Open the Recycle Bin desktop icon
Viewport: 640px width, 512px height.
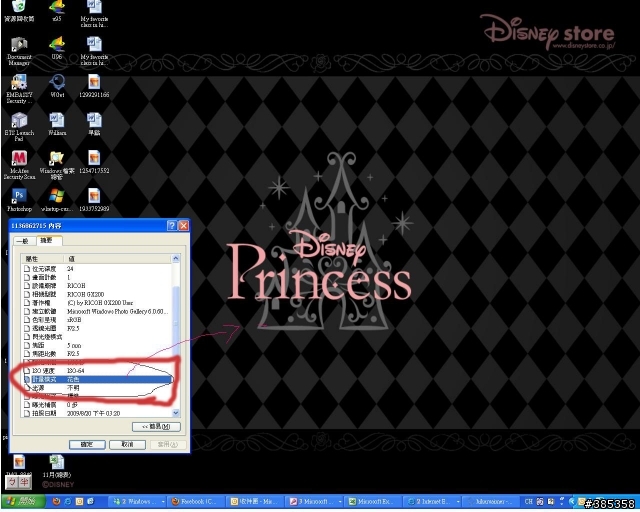(19, 11)
